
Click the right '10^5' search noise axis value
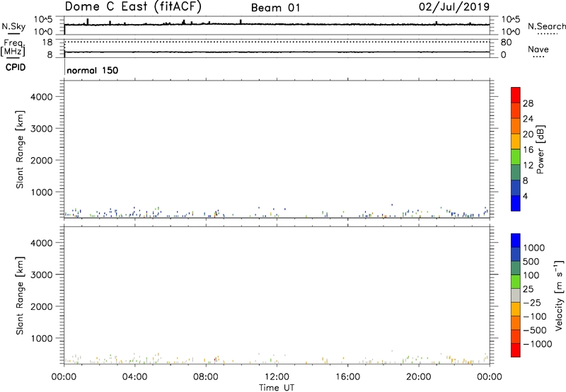click(510, 19)
